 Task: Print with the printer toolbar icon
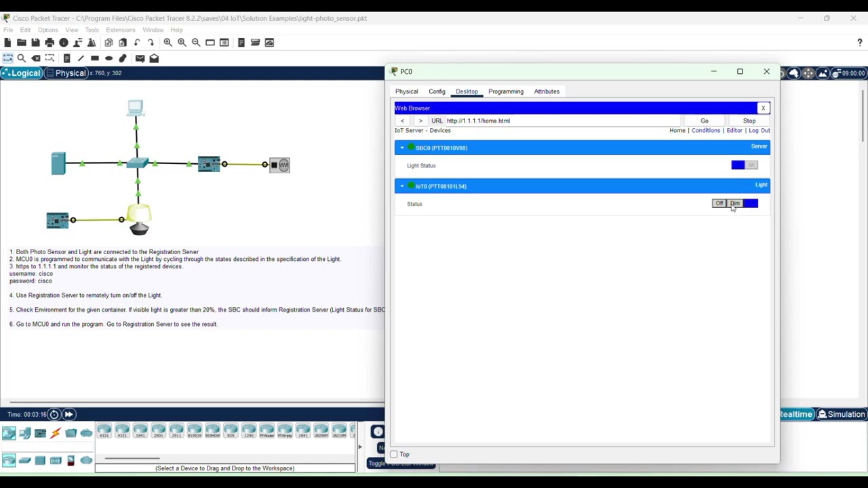tap(50, 43)
